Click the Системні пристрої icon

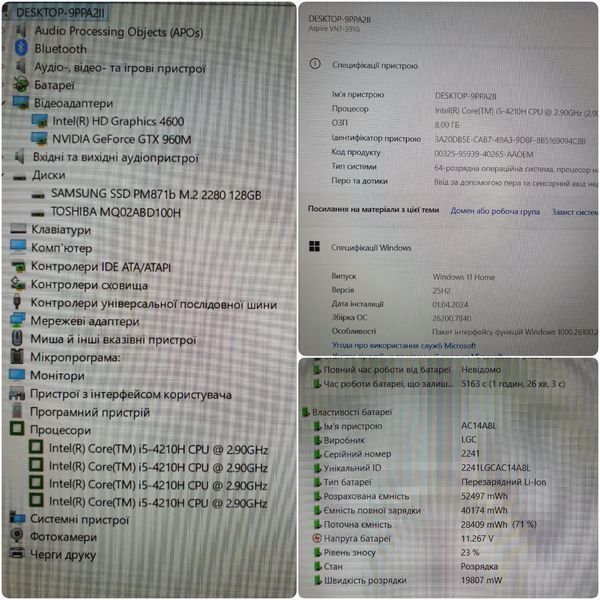click(x=17, y=518)
